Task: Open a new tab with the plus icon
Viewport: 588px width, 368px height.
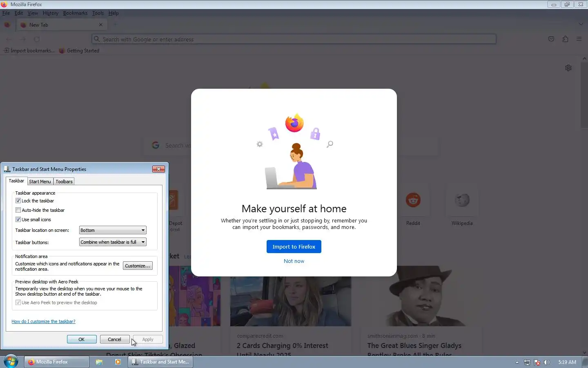Action: point(115,25)
